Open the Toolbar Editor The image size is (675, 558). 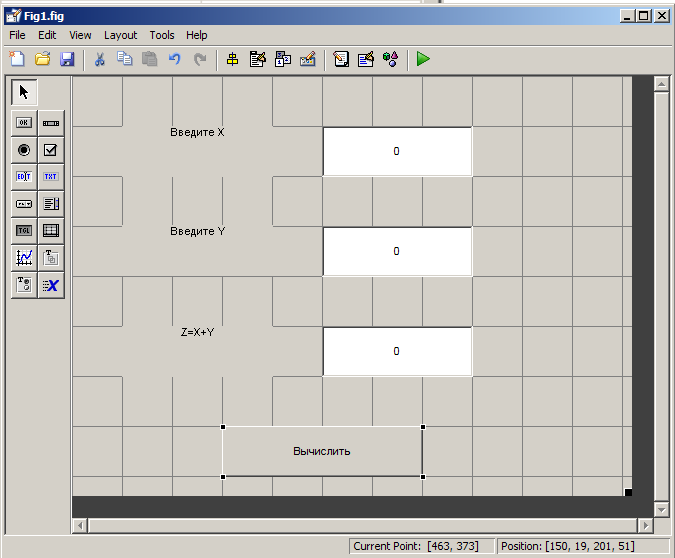pos(308,59)
